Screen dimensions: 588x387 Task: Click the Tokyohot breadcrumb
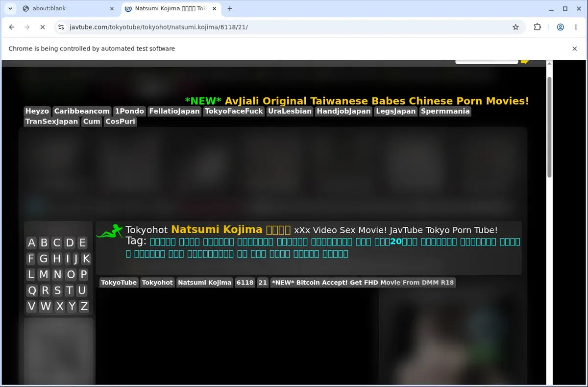157,283
